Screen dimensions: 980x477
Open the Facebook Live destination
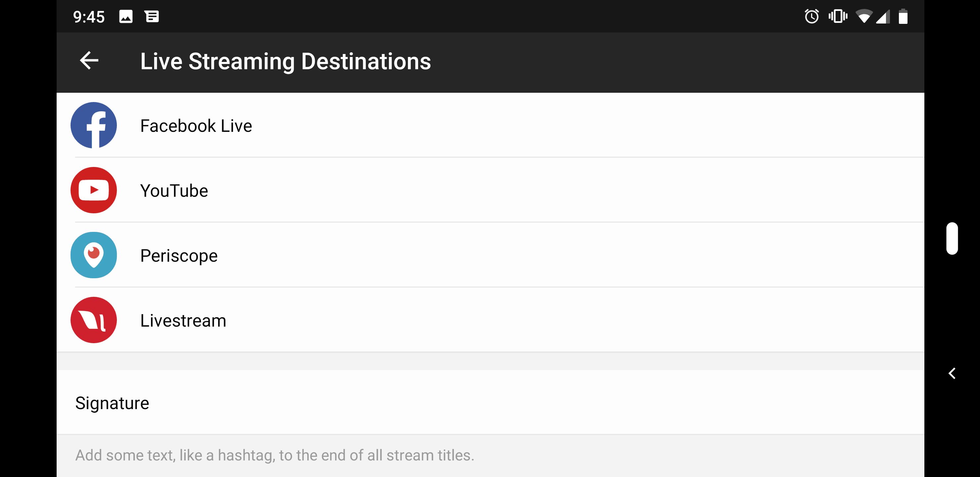[196, 126]
